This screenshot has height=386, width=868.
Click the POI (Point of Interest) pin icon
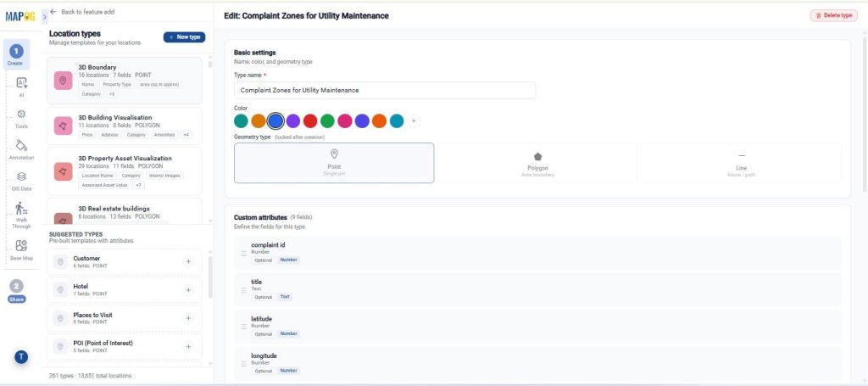point(60,346)
